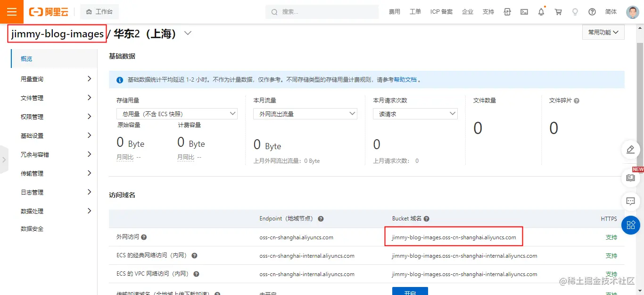Select the public Bucket domain jimmy-blog-images.oss-cn-shanghai.aliyuncs.com

click(x=454, y=237)
